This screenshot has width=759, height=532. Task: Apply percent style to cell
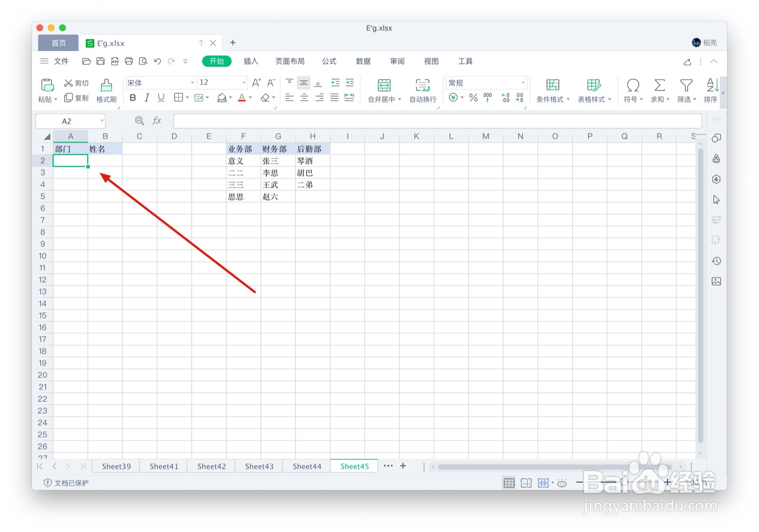(x=473, y=98)
